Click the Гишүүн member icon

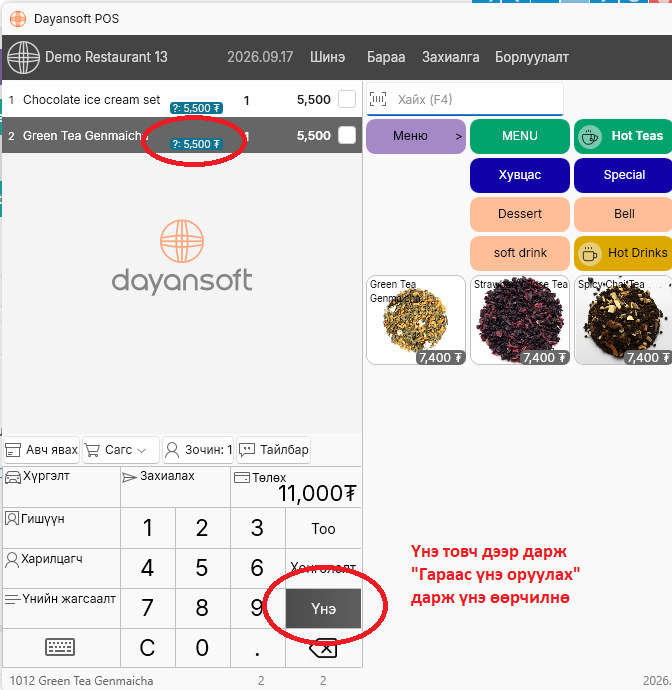pos(12,518)
